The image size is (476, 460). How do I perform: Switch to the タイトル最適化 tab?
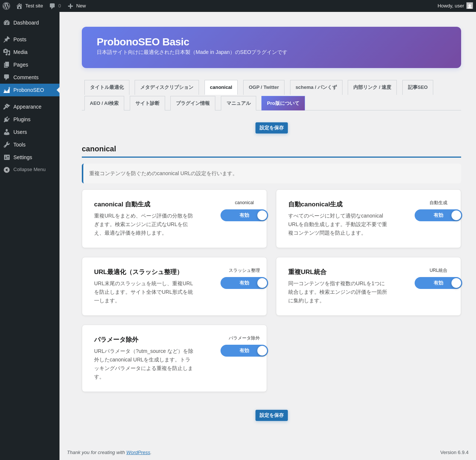pos(107,87)
